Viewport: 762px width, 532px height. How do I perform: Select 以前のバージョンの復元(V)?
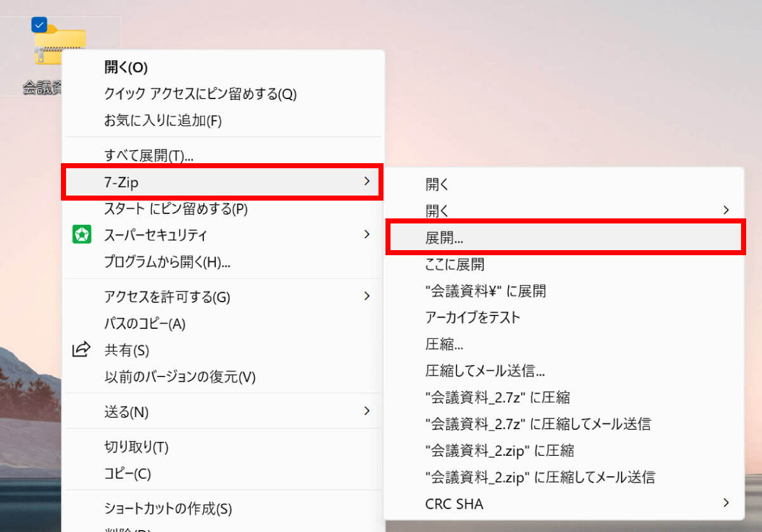[x=224, y=377]
